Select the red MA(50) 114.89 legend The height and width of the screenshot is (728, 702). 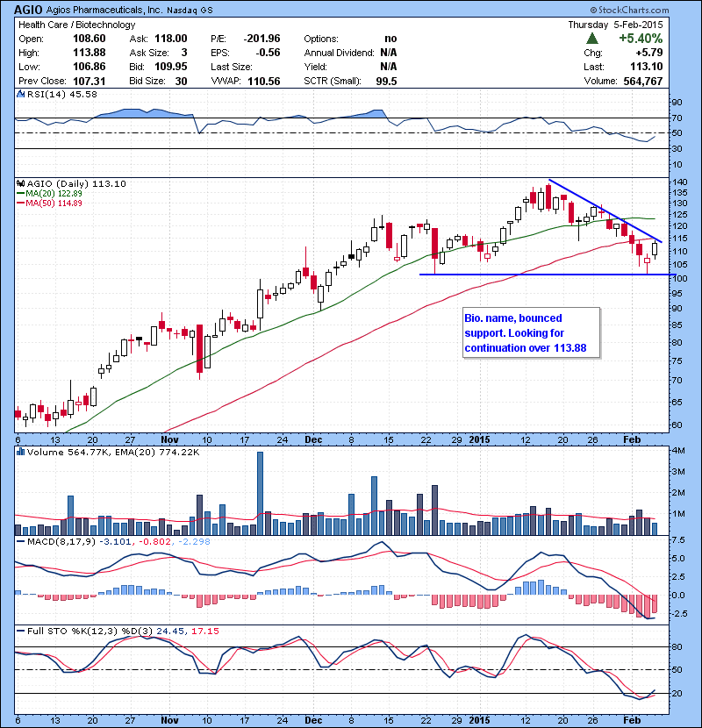click(49, 203)
